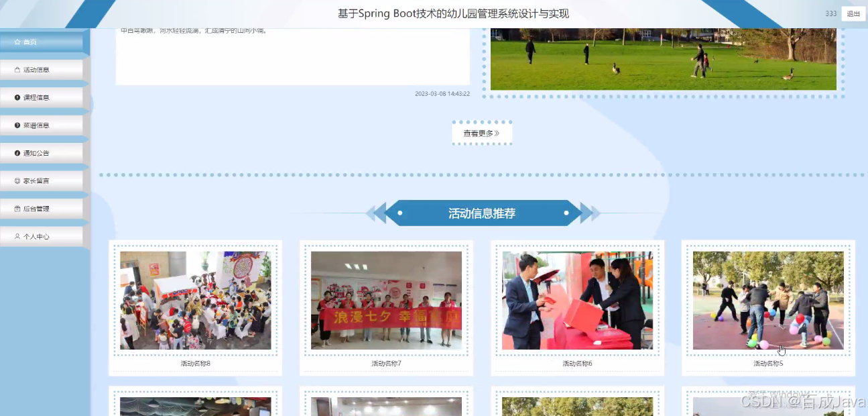The width and height of the screenshot is (868, 416).
Task: Click the 退出 logout button
Action: 853,14
